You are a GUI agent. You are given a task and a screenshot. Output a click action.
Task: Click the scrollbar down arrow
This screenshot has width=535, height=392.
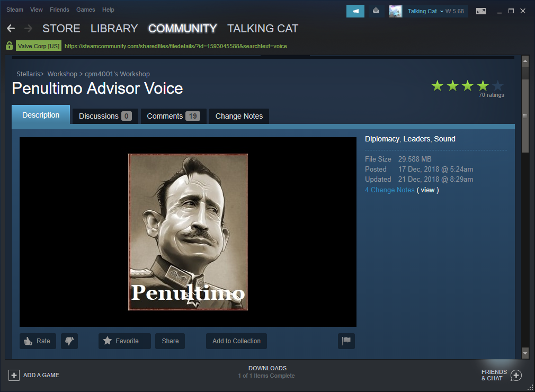[x=525, y=353]
